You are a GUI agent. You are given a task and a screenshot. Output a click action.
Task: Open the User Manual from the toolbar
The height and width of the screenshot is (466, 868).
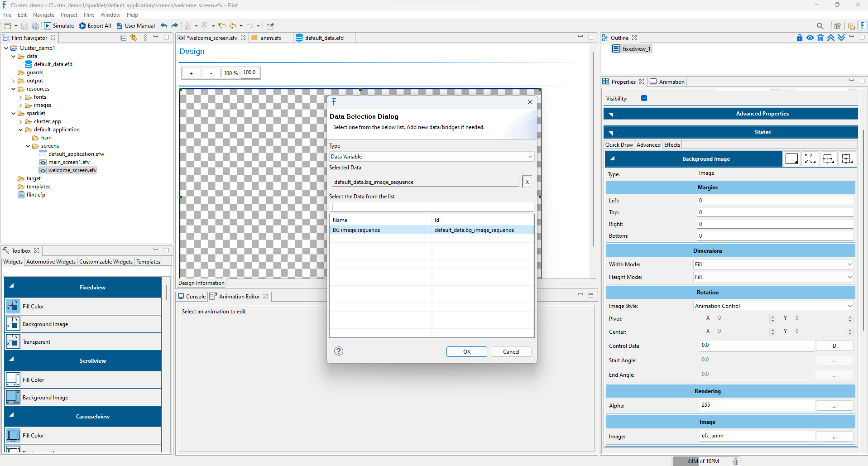click(x=135, y=26)
